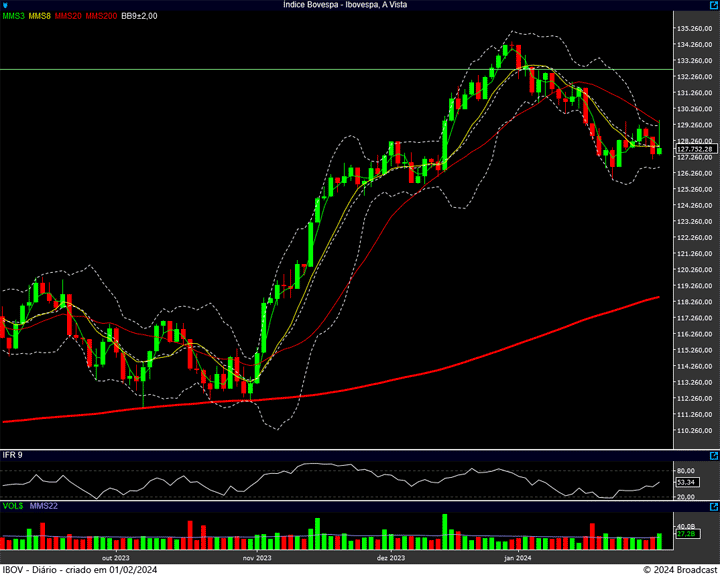Select the green MMS3 indicator label

[x=13, y=16]
